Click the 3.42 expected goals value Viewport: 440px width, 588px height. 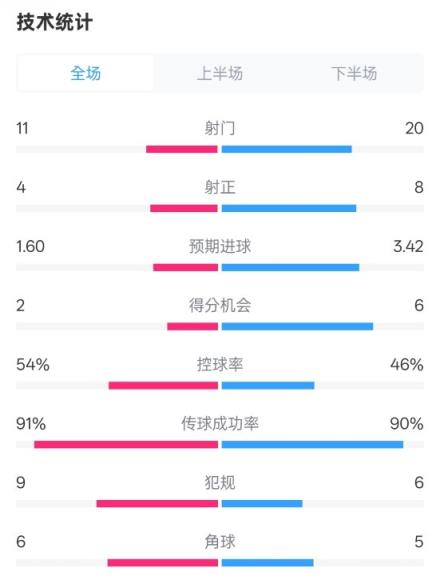(408, 246)
